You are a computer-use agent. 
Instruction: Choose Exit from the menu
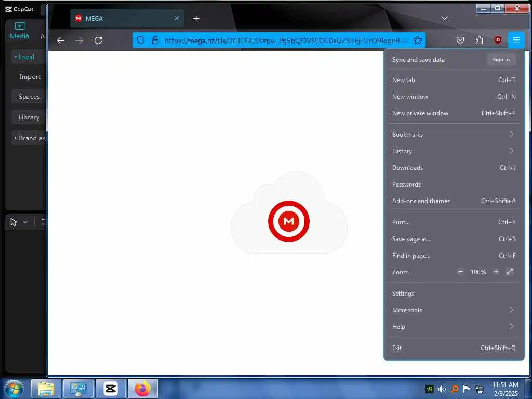[x=454, y=348]
